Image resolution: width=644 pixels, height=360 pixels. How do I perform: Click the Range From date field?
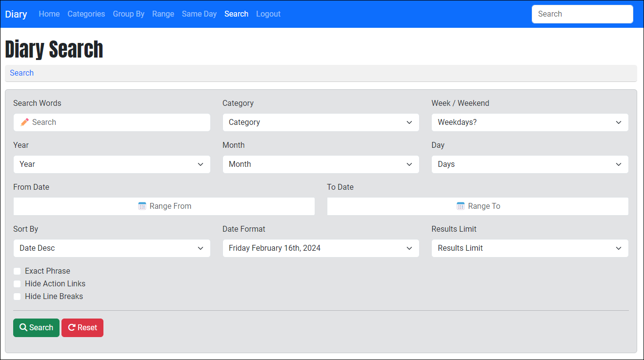coord(164,206)
